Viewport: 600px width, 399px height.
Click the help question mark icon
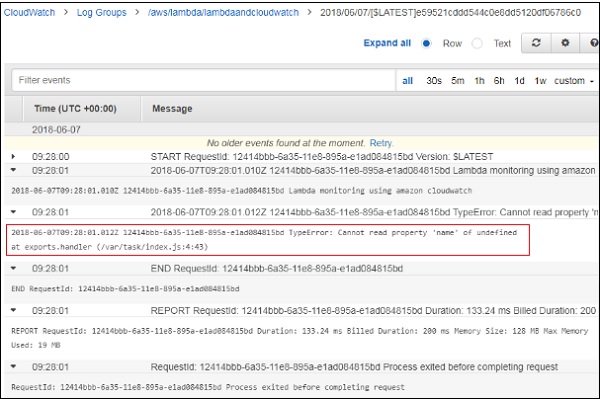tap(593, 43)
